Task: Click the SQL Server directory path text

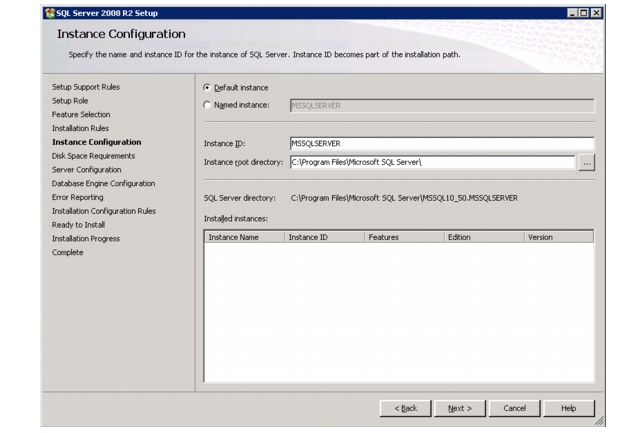Action: 404,198
